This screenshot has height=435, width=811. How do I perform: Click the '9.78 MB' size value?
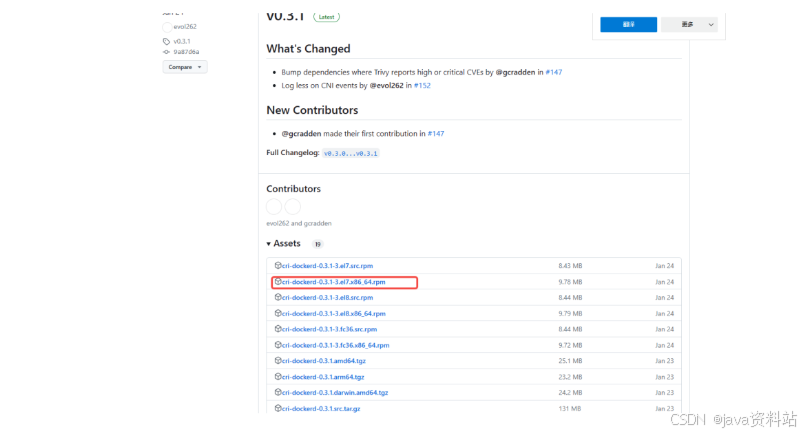point(570,282)
